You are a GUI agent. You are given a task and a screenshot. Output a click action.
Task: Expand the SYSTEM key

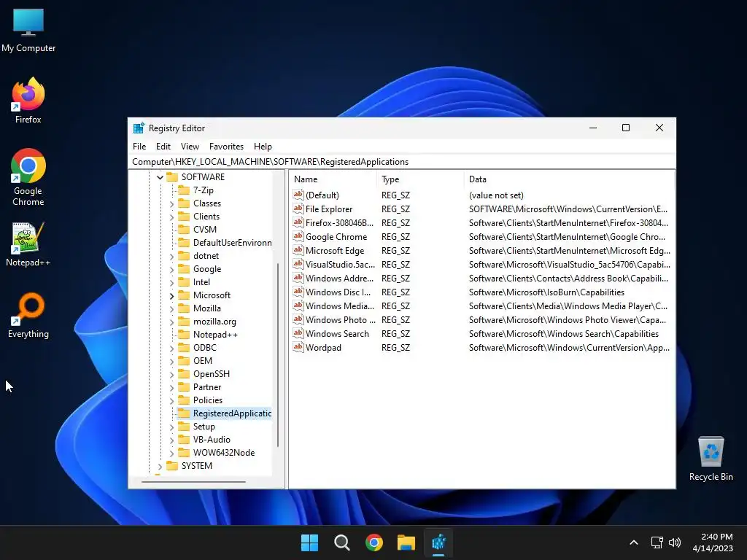[160, 466]
